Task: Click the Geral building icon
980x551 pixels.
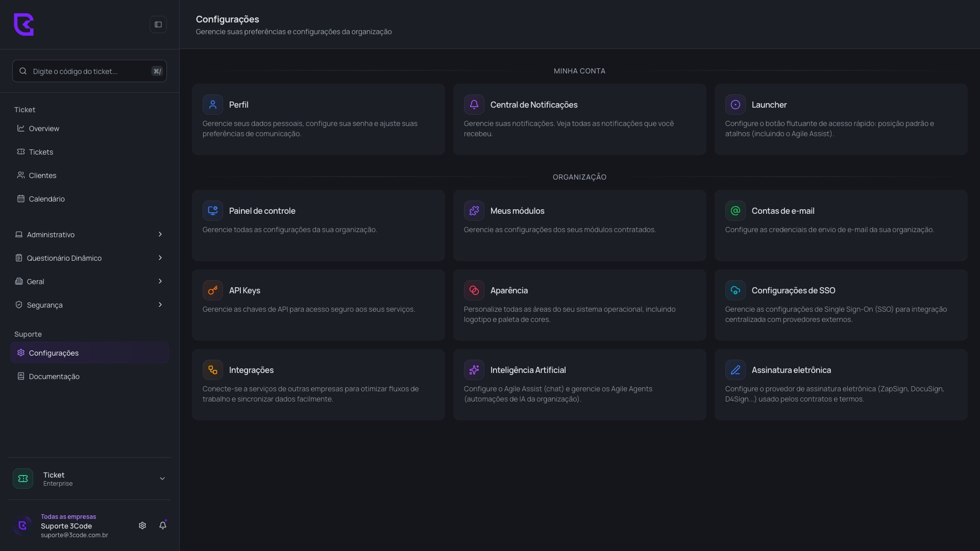Action: click(x=19, y=281)
